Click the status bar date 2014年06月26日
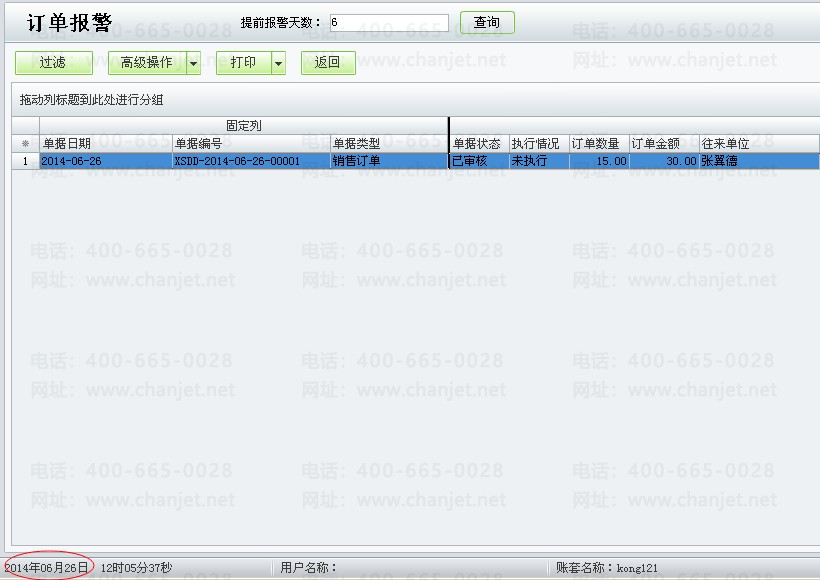 [46, 568]
